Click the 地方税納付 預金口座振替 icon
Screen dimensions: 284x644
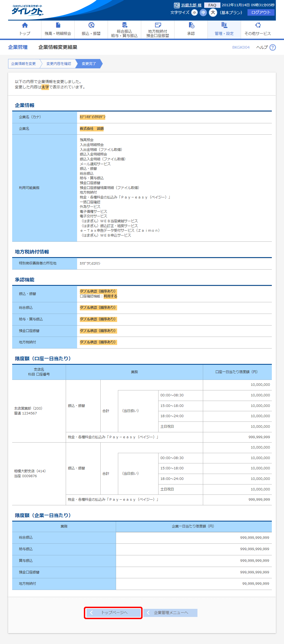pos(158,25)
